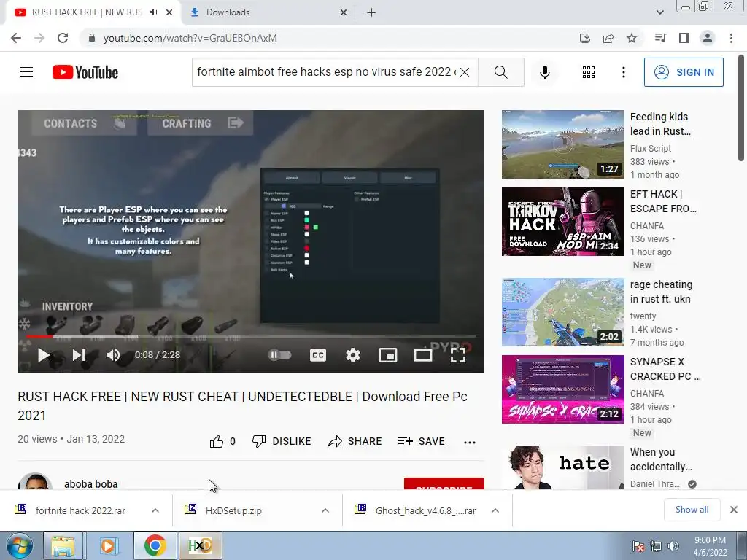The image size is (747, 560).
Task: Click the red SUBSCRIBE button
Action: coord(444,484)
